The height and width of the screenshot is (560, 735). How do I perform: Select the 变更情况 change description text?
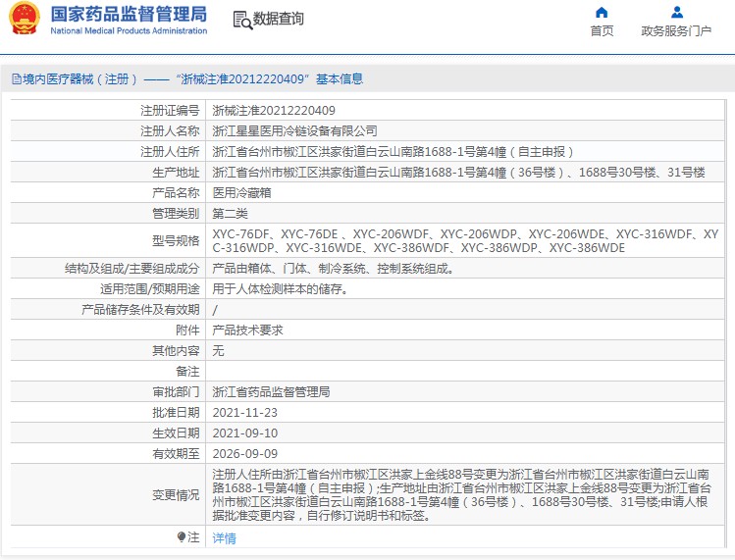click(462, 495)
